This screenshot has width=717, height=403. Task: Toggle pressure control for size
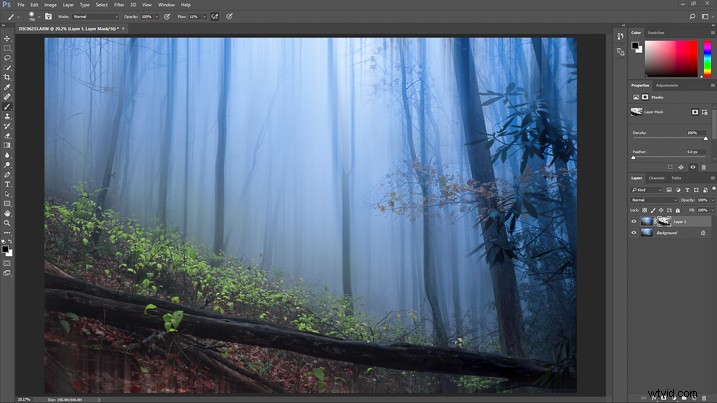[229, 16]
